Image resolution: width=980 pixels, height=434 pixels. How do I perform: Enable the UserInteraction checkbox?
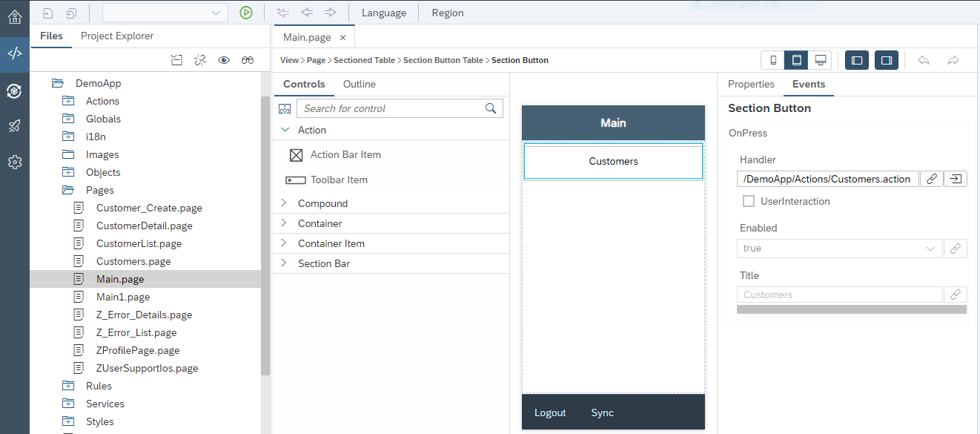coord(749,201)
